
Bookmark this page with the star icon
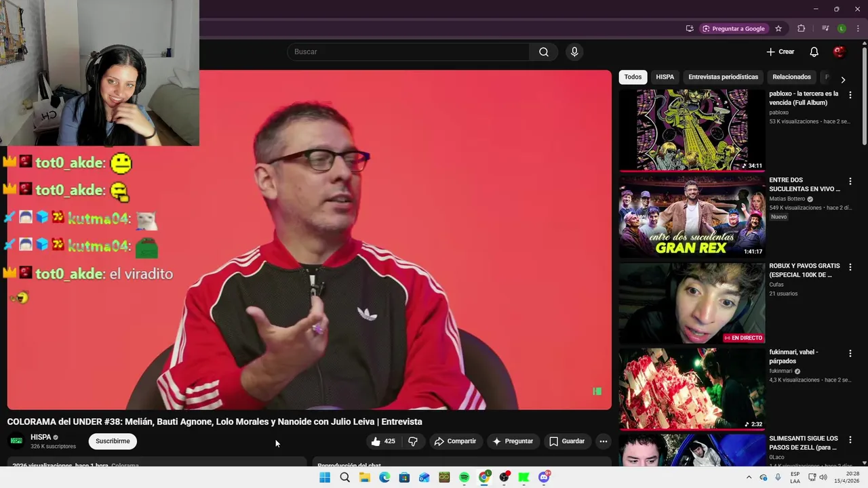778,28
